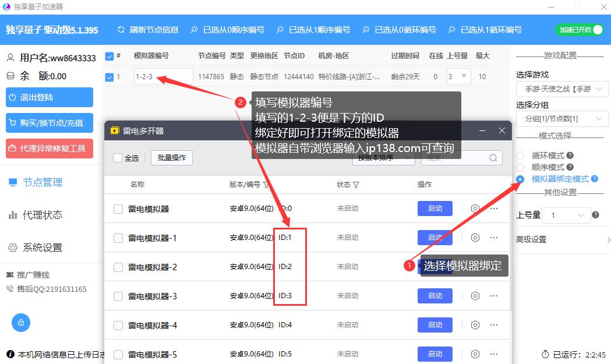Click 已选从0顺序编号 toolbar item

click(228, 30)
